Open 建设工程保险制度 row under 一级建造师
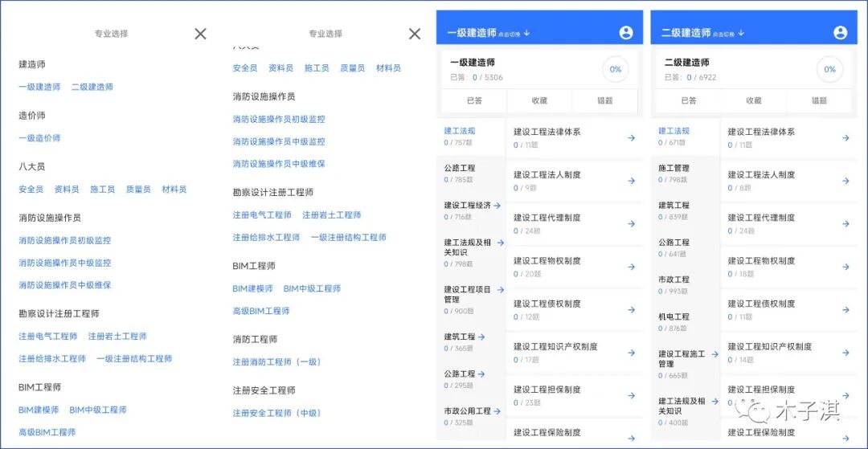Viewport: 868px width, 449px height. coord(575,432)
